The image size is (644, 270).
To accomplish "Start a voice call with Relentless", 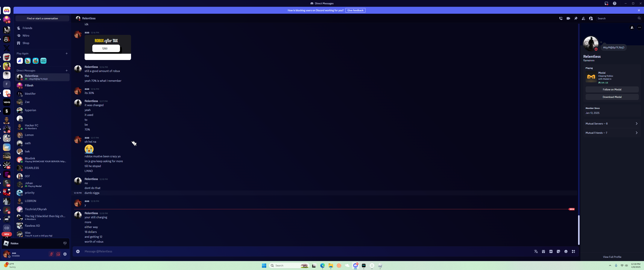I will (x=561, y=18).
